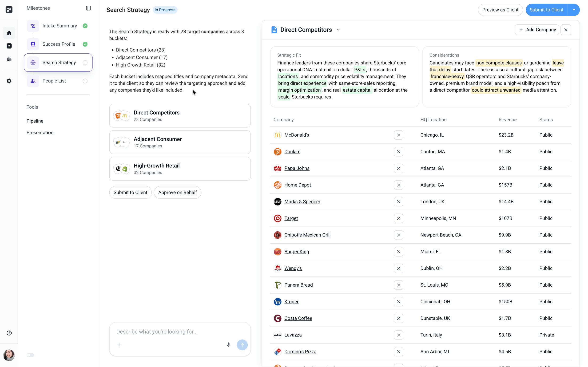Collapse the Milestones sidebar panel icon
This screenshot has width=588, height=367.
tap(88, 8)
